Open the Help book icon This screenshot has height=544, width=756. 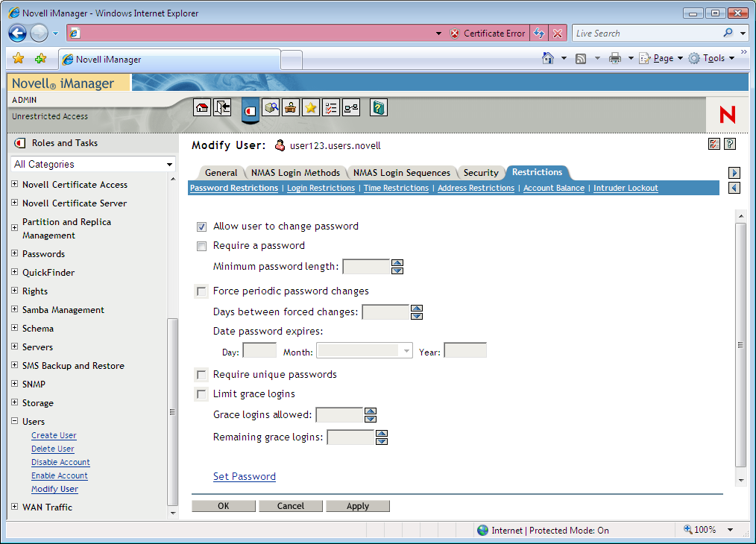click(379, 108)
